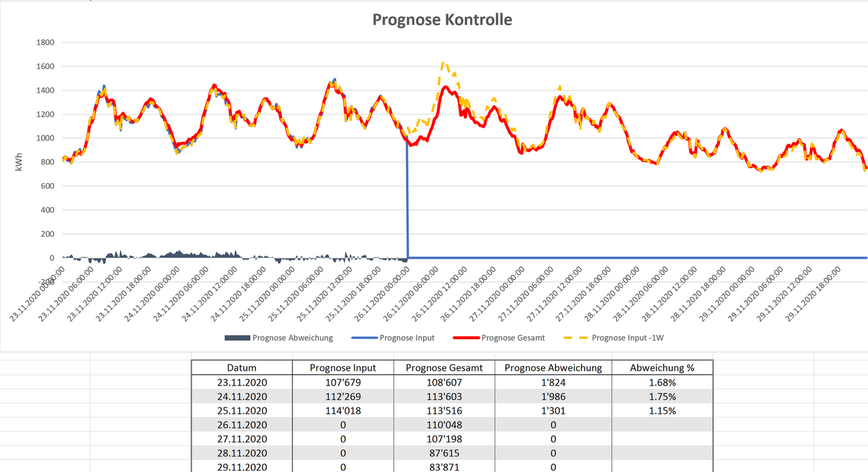Click table date cell 25.11.2020
868x472 pixels.
pyautogui.click(x=242, y=410)
